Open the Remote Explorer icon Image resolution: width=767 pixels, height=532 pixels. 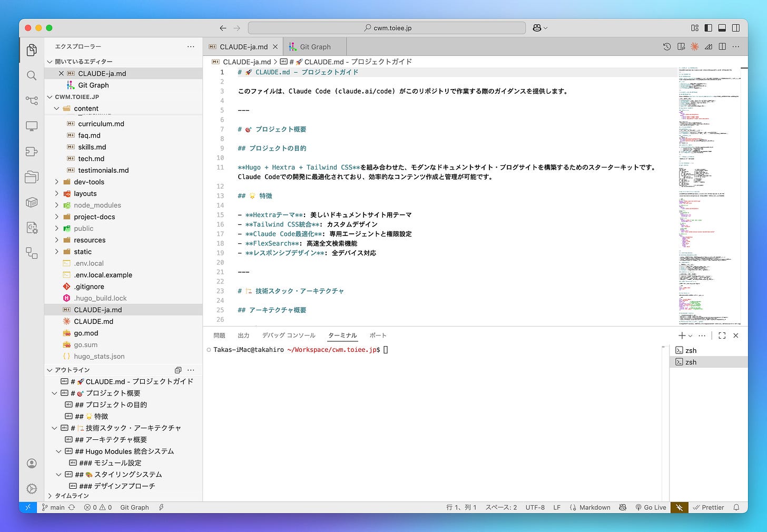tap(32, 126)
